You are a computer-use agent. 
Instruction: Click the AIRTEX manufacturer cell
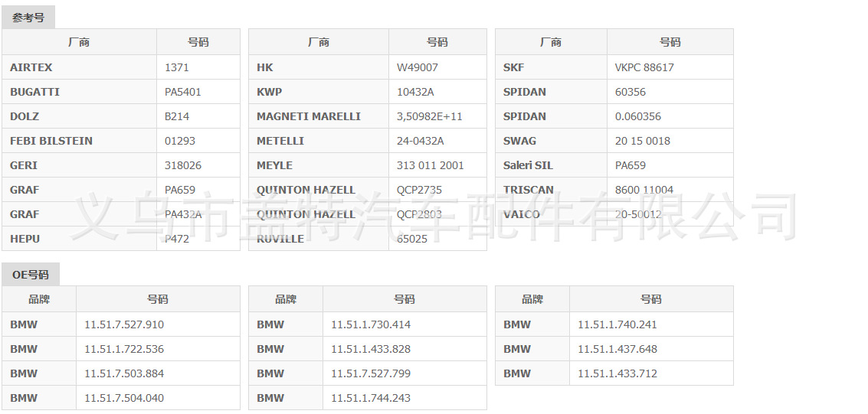tap(31, 67)
